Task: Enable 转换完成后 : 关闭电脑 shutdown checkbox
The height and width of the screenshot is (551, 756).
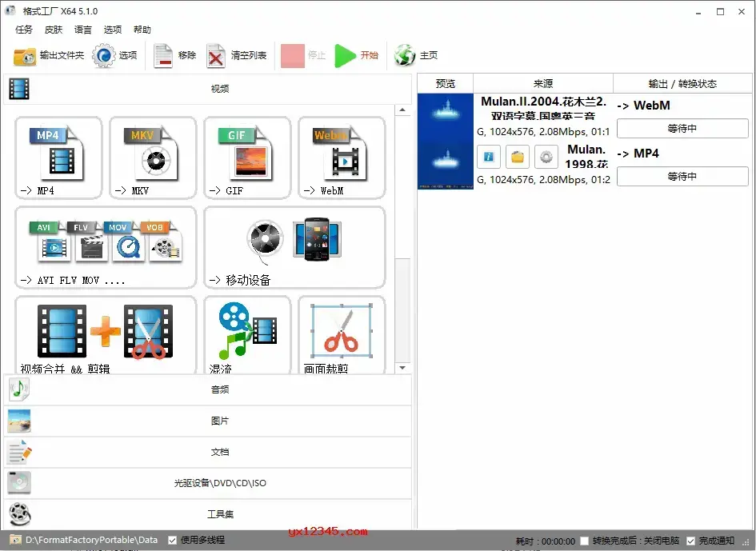Action: (584, 541)
